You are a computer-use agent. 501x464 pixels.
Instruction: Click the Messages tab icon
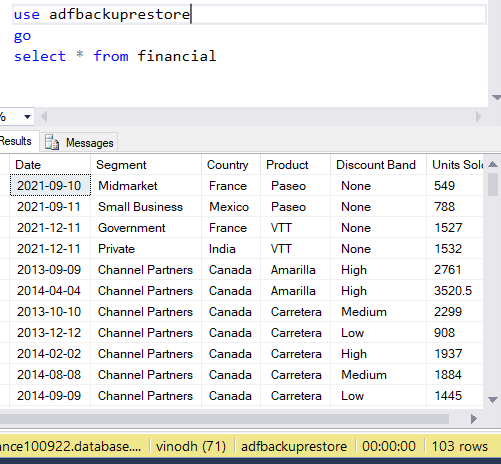(x=52, y=142)
